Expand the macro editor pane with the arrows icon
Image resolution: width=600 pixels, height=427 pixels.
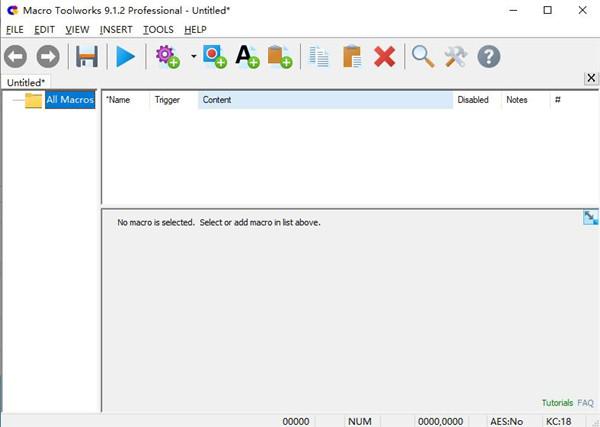point(590,217)
